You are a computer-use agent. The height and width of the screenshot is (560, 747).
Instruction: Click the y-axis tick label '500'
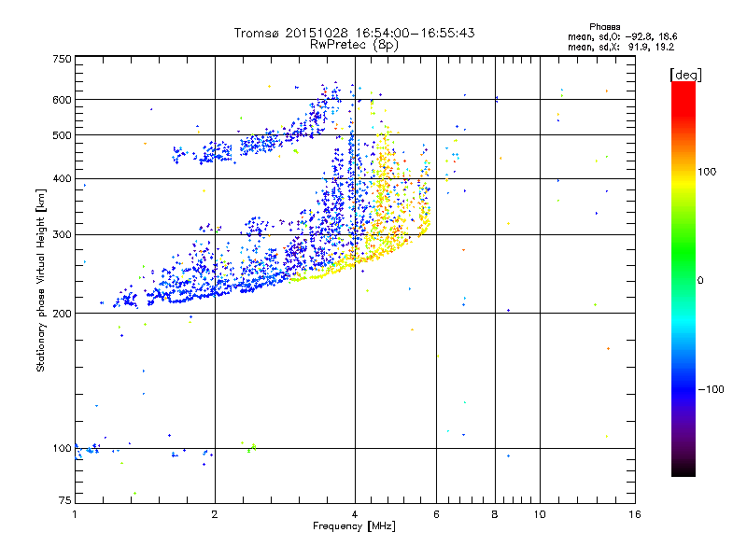[x=62, y=135]
